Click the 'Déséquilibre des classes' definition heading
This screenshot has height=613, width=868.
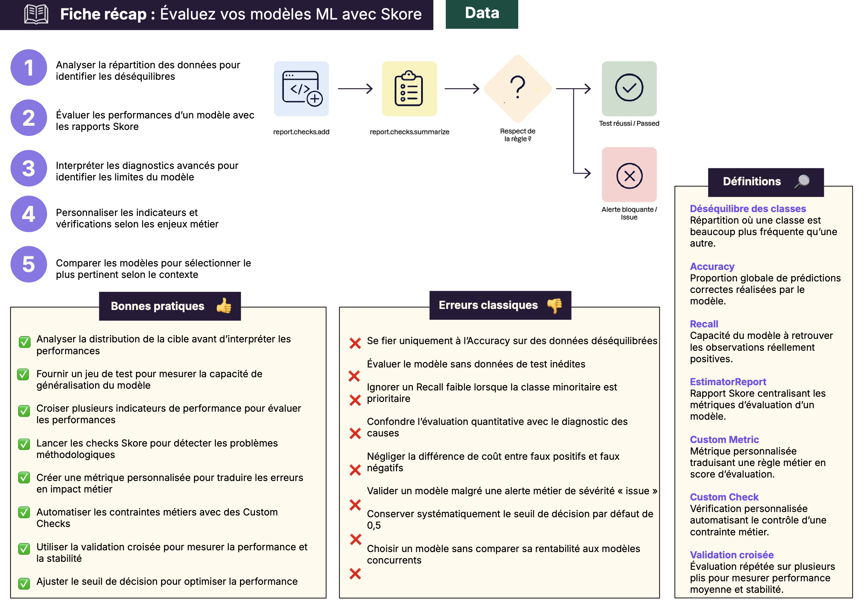coord(748,209)
